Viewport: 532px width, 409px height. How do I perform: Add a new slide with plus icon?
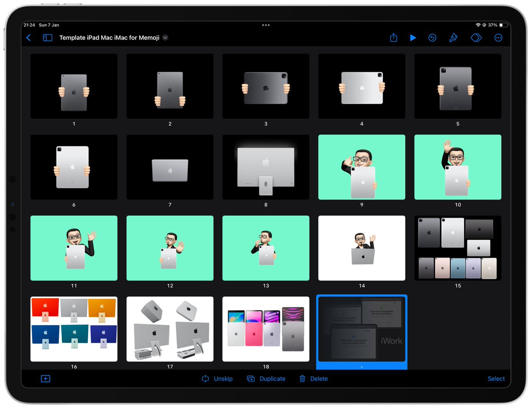click(46, 378)
